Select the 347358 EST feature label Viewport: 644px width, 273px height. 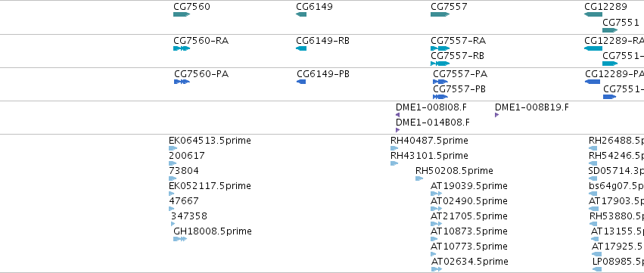189,216
